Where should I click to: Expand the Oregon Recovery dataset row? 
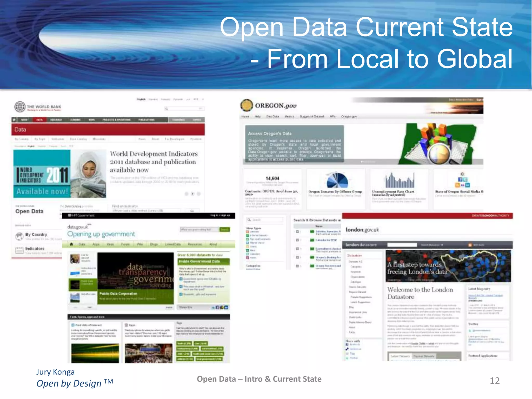pyautogui.click(x=297, y=266)
